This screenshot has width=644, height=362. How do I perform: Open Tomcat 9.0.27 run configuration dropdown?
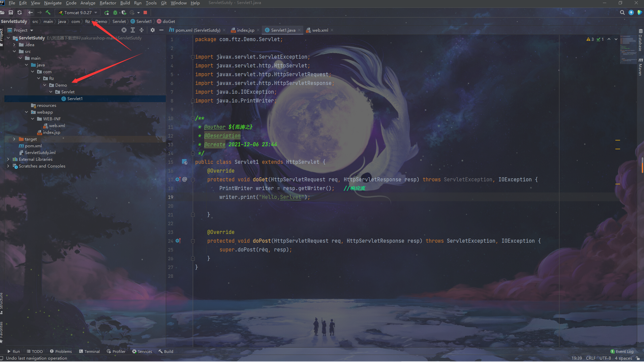pos(78,12)
